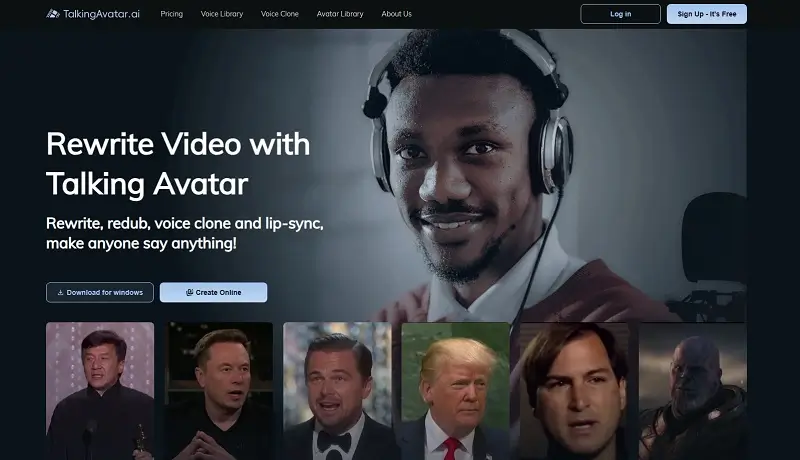
Task: Click the download icon for Windows
Action: pos(59,292)
